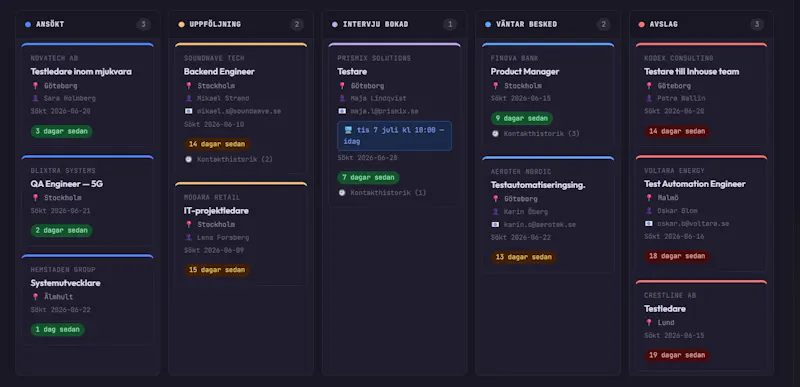Screen dimensions: 800x387
Task: Click the red dot beside AVSLAG header
Action: (x=641, y=24)
